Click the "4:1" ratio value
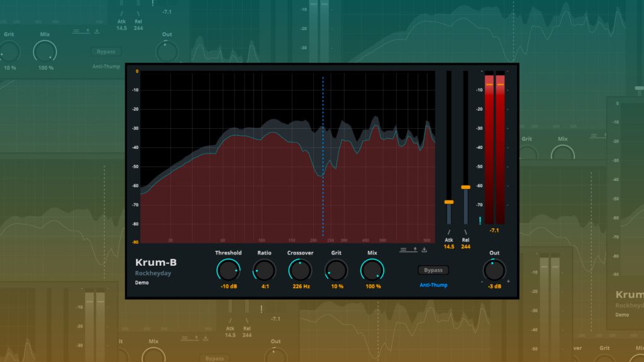 click(x=265, y=287)
